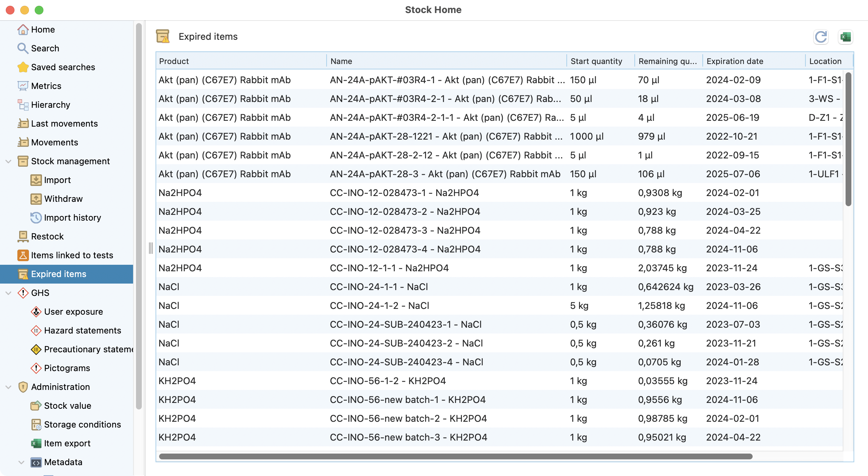Viewport: 868px width, 476px height.
Task: Sort table by Expiration date column
Action: pyautogui.click(x=735, y=61)
